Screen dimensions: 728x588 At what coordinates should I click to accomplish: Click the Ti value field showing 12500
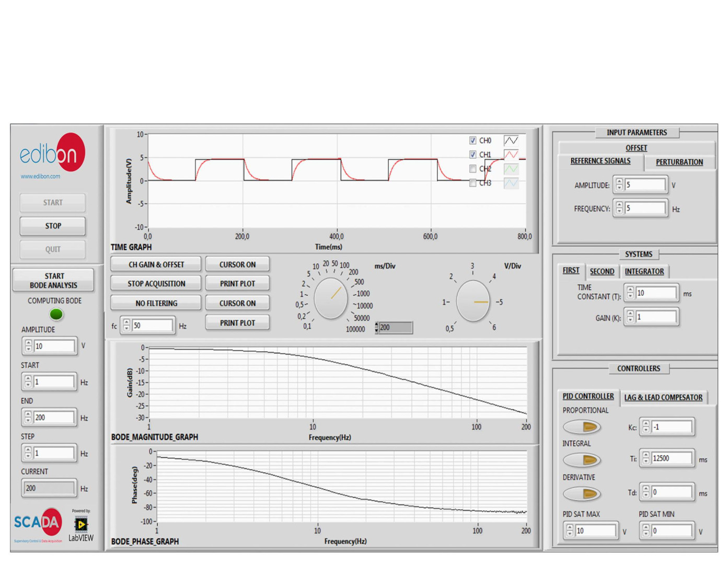(x=672, y=458)
